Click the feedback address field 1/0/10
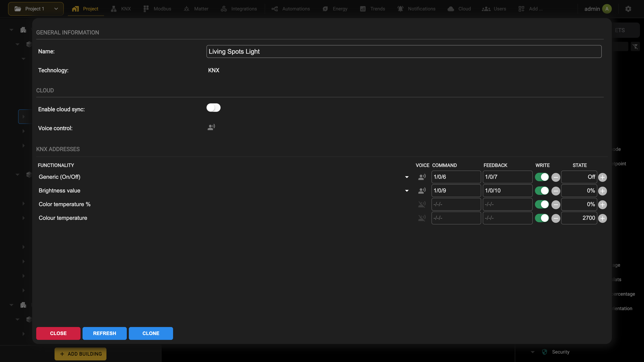Image resolution: width=644 pixels, height=362 pixels. (x=508, y=191)
